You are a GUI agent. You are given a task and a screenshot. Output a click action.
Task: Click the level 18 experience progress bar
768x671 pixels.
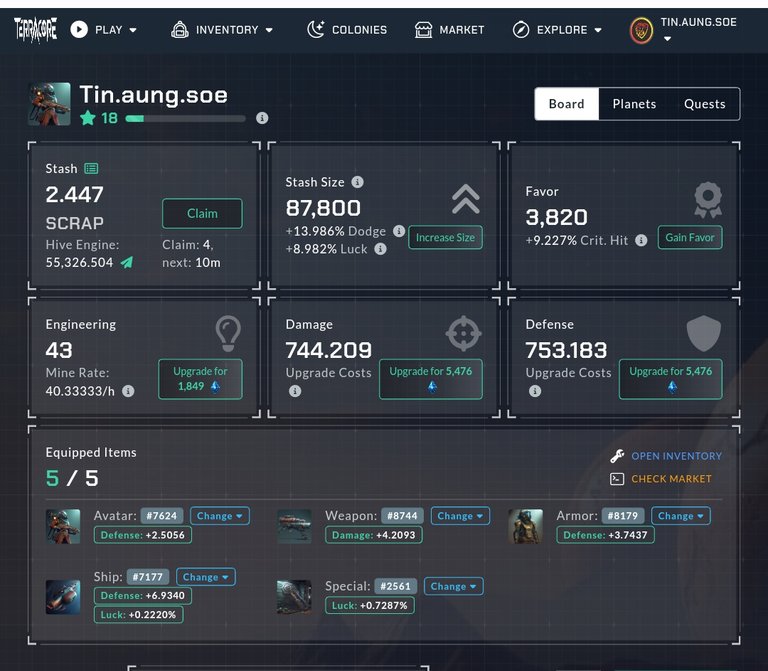(186, 119)
